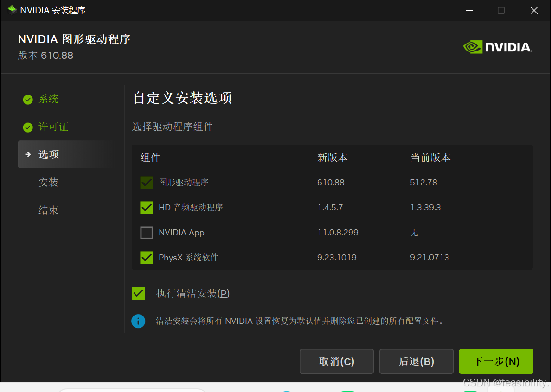Click new version value 1.4.5.7

pos(330,208)
